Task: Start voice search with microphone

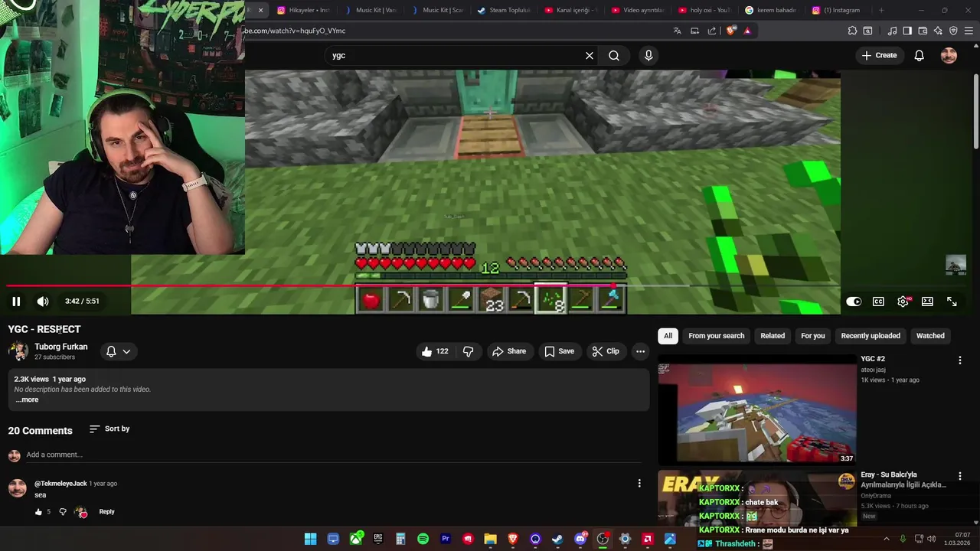Action: (x=648, y=55)
